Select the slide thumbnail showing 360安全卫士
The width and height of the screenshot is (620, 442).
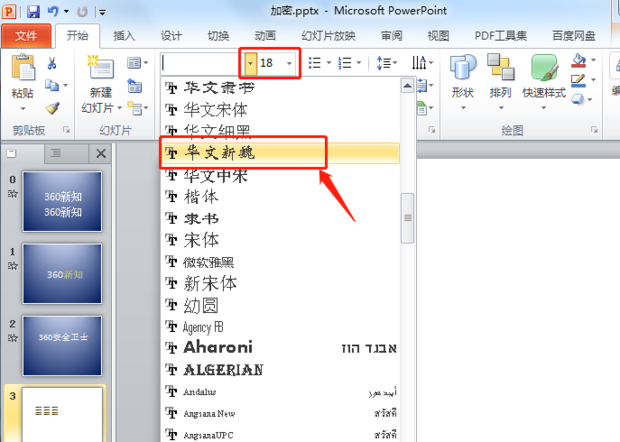point(61,339)
